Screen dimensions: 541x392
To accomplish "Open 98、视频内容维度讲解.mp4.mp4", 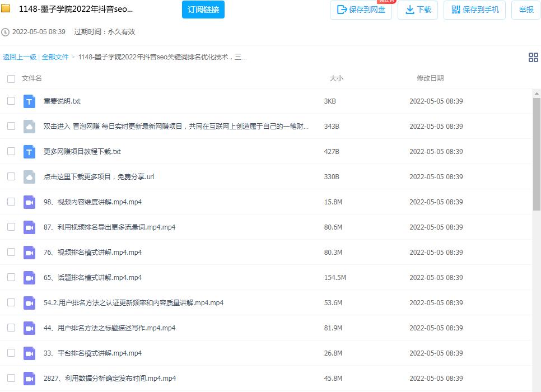I will pyautogui.click(x=92, y=202).
